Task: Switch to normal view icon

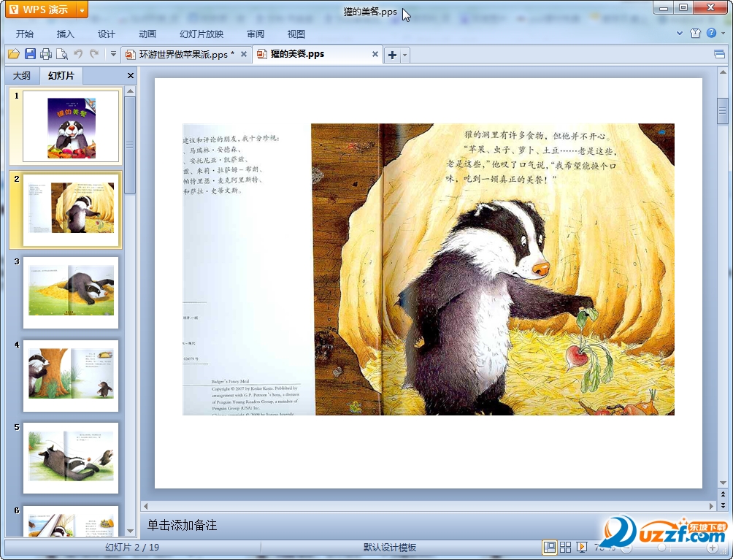Action: tap(549, 547)
